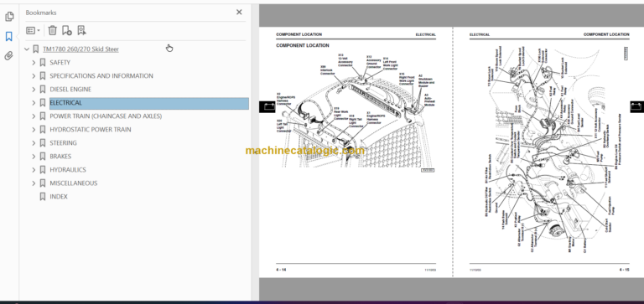Navigate to DIESEL ENGINE section
The width and height of the screenshot is (644, 304).
click(x=70, y=90)
